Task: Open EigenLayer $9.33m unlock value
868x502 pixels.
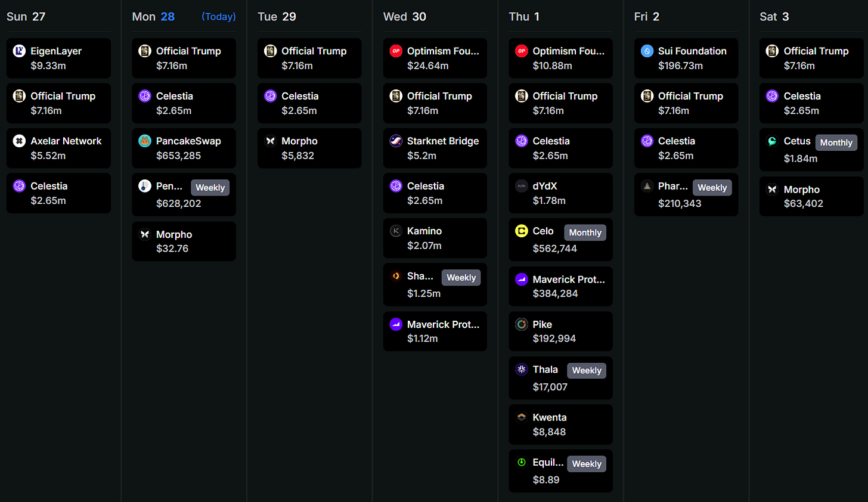Action: [48, 66]
